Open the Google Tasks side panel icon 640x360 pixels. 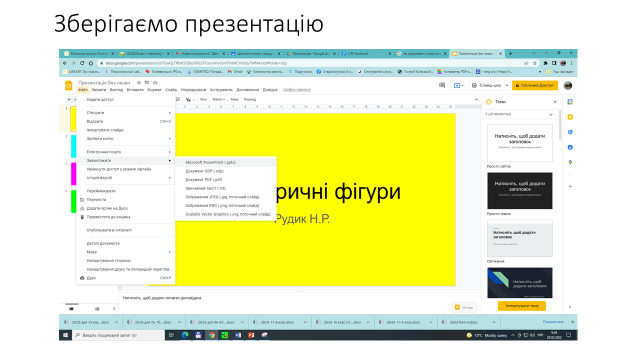(x=570, y=132)
